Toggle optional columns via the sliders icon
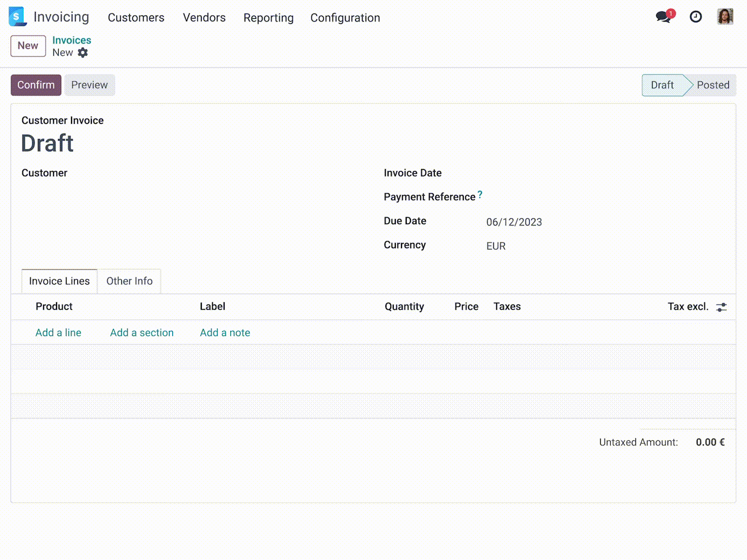 [722, 307]
